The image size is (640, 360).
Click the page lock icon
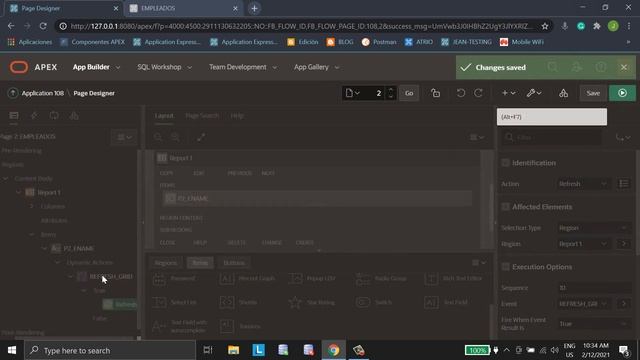coord(436,93)
